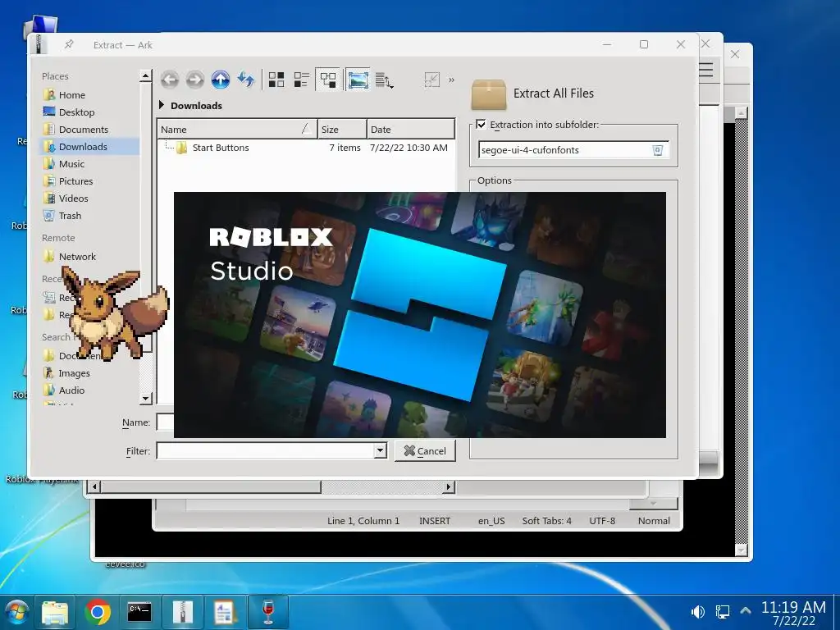Sort files by Name column

point(237,129)
